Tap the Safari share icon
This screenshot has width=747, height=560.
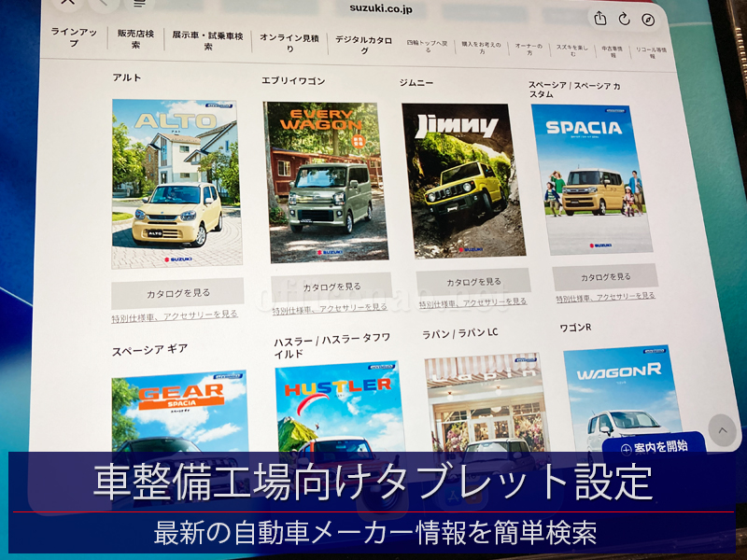pyautogui.click(x=599, y=18)
